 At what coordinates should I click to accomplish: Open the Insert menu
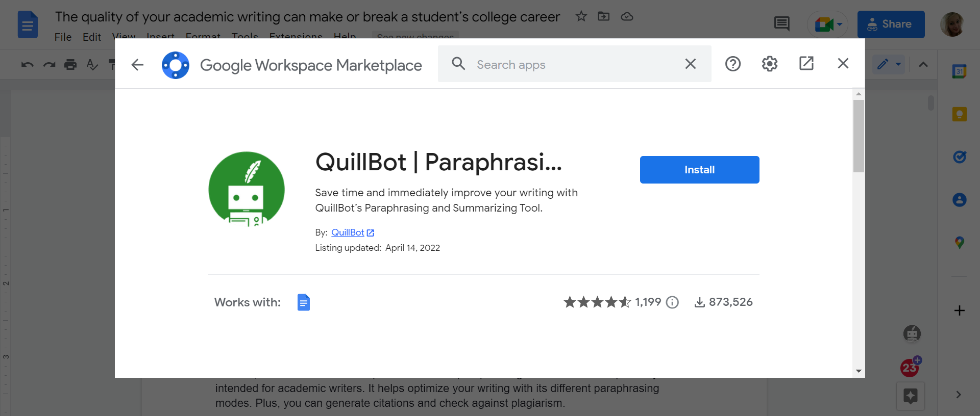(160, 37)
